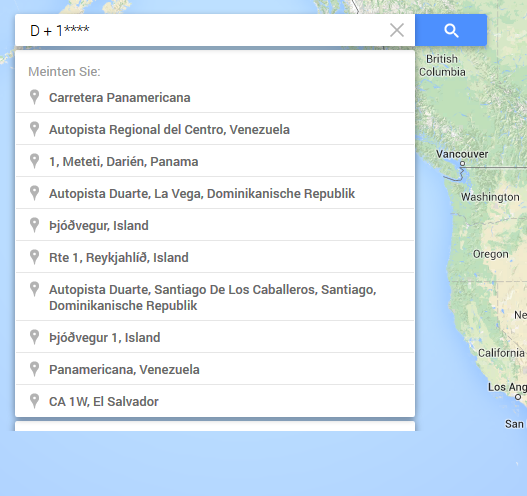
Task: Click the Oregon label on the map
Action: click(490, 254)
